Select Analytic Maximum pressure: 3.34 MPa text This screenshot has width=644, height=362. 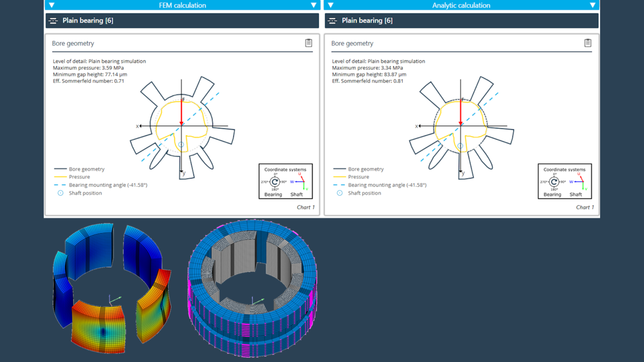(x=367, y=68)
